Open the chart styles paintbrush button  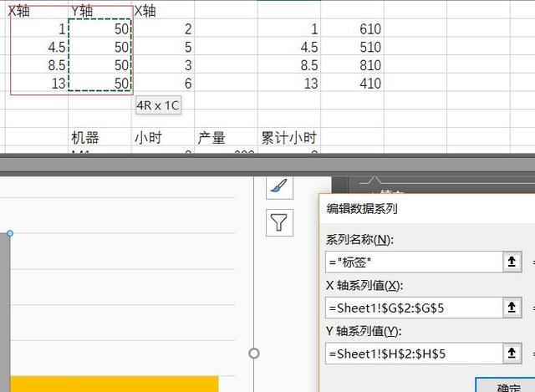(279, 187)
